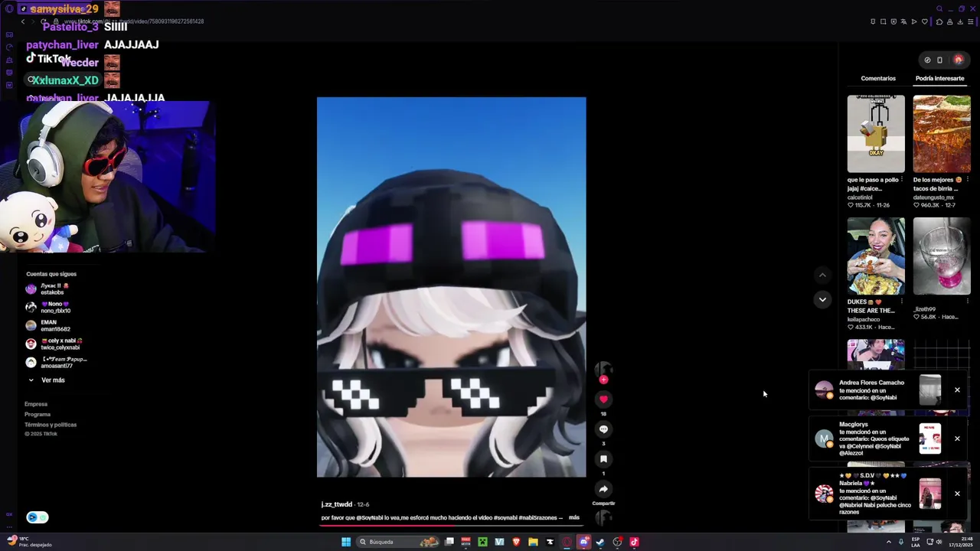Image resolution: width=980 pixels, height=551 pixels.
Task: Save the video with the bookmark icon
Action: point(603,459)
